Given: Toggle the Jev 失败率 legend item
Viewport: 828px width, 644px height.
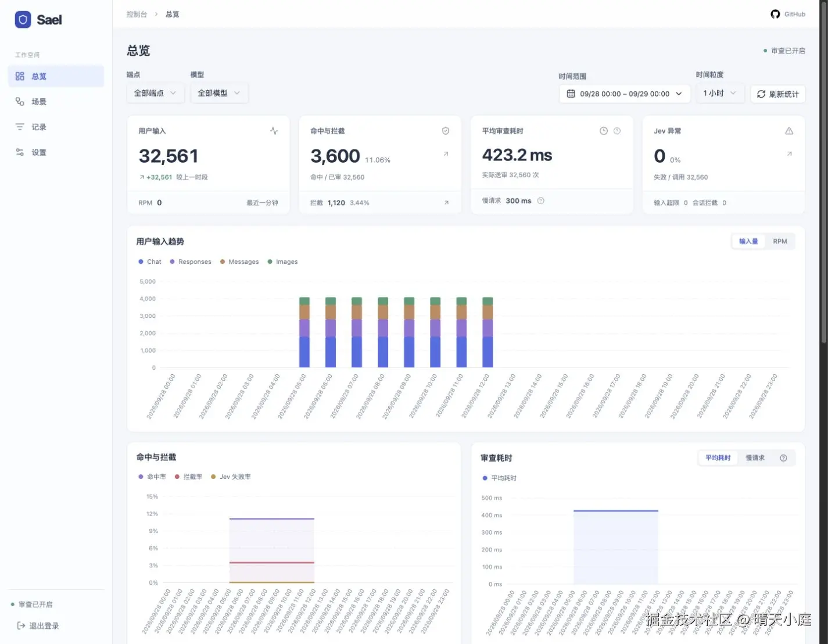Looking at the screenshot, I should click(231, 477).
